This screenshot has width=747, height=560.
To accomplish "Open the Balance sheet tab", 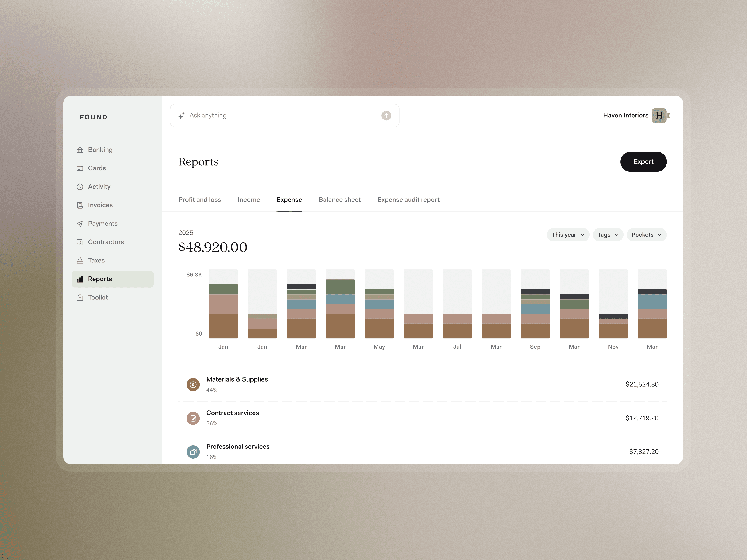I will (339, 199).
